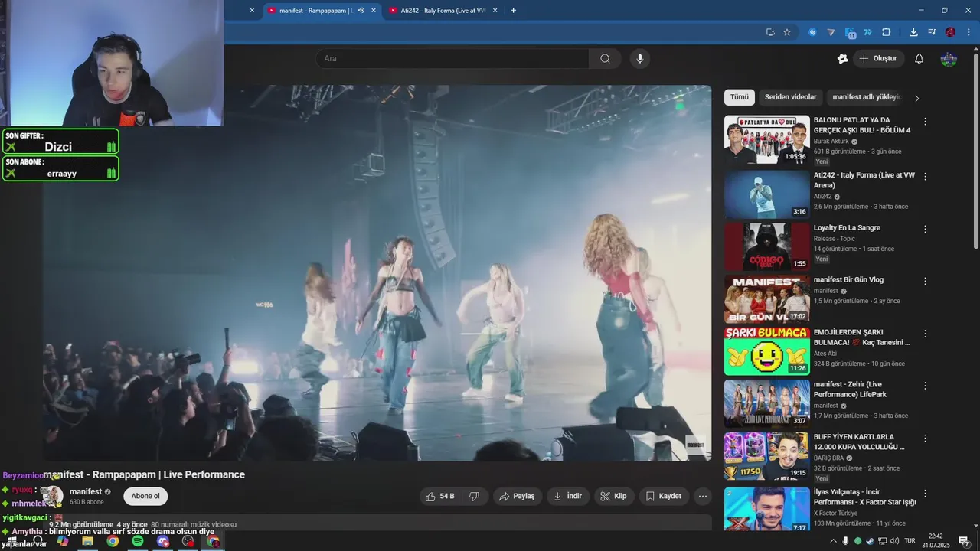The width and height of the screenshot is (980, 551).
Task: Open the Loyalty En La Sangre title
Action: coord(847,228)
